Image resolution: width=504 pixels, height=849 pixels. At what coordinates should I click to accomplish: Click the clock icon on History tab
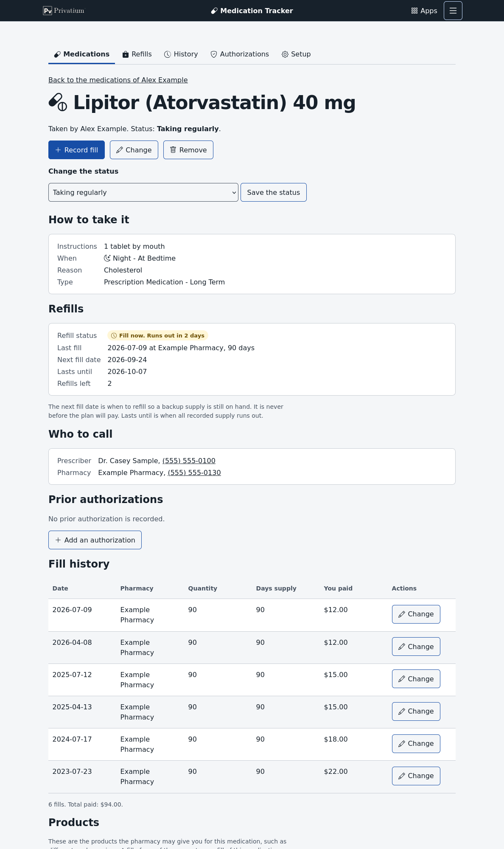click(x=168, y=54)
